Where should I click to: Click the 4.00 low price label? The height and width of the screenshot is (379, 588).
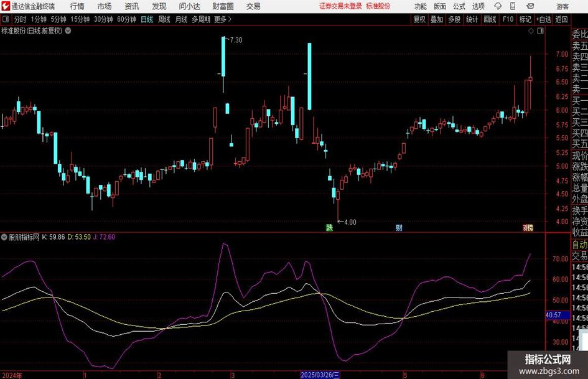tap(350, 222)
